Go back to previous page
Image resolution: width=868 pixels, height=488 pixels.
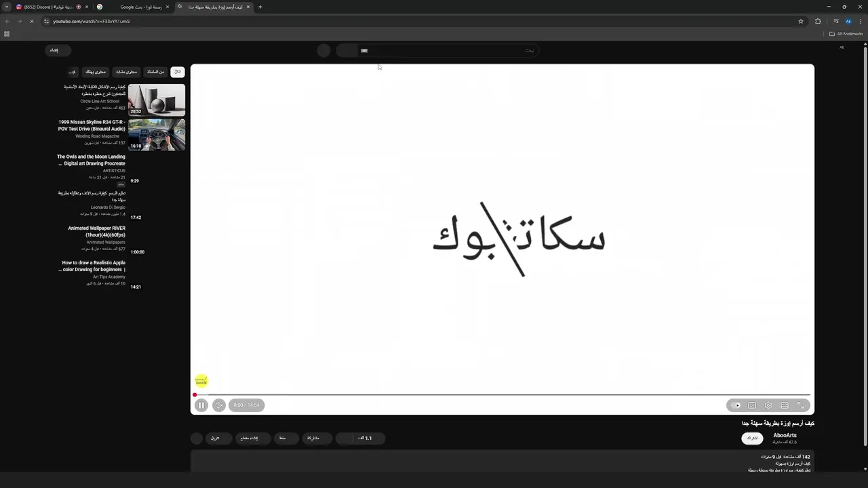[7, 21]
